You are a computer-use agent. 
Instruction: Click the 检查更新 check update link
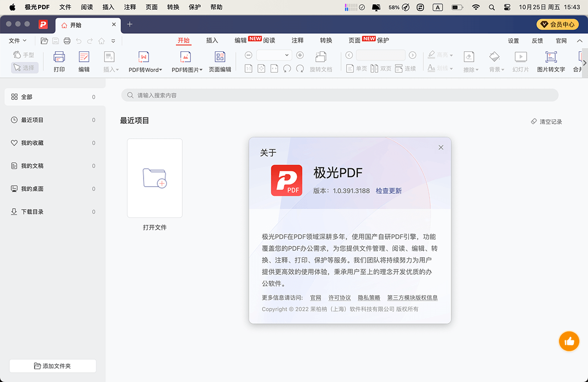click(x=389, y=191)
